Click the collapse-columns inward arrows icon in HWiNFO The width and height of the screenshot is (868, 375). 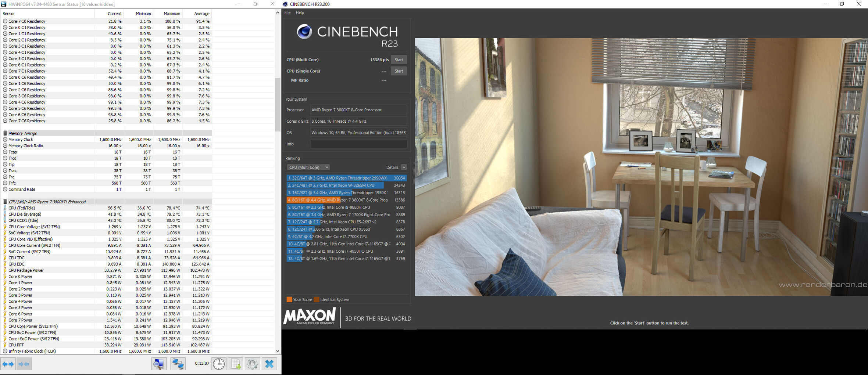point(24,364)
